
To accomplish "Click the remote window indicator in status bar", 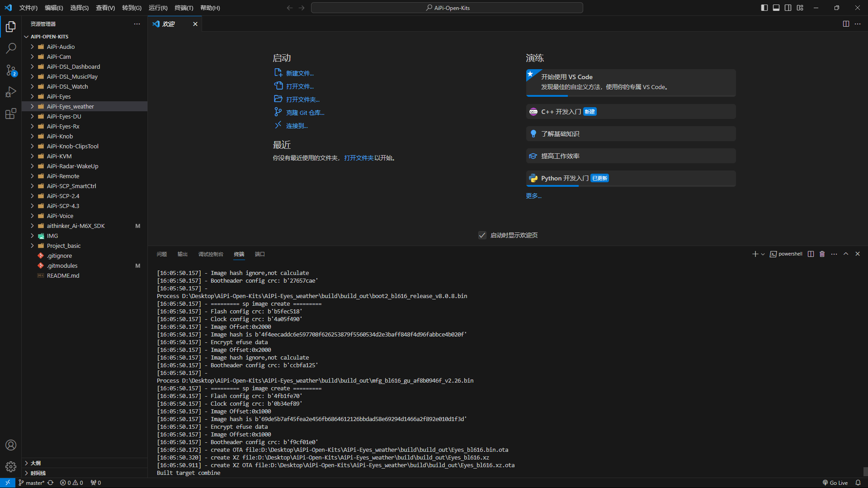I will tap(8, 483).
